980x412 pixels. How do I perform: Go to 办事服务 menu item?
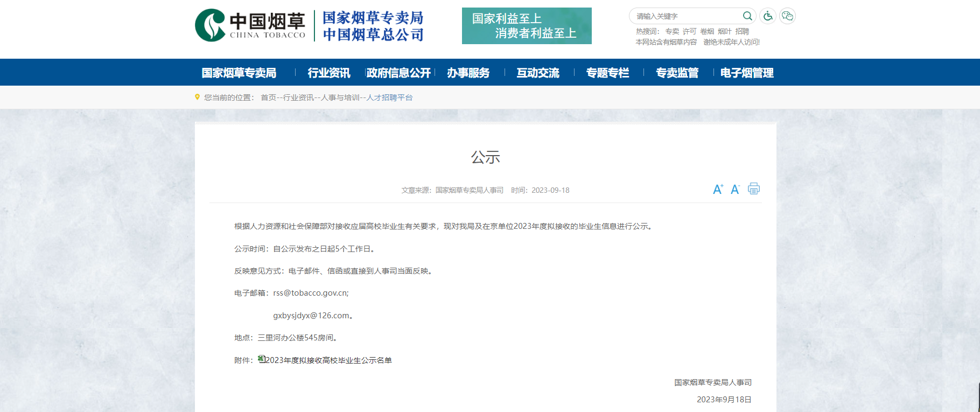coord(468,73)
